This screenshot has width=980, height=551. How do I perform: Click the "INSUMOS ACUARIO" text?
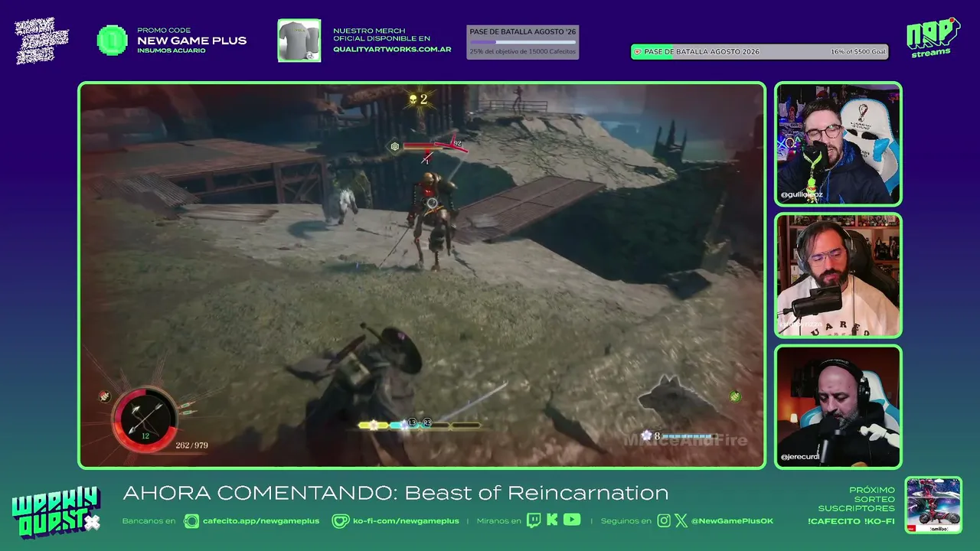(171, 51)
